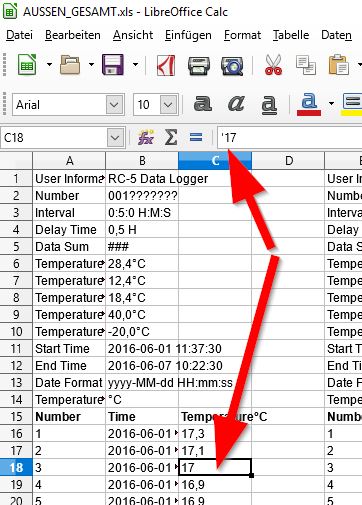Expand the Arial font name dropdown
The image size is (362, 505).
coord(114,105)
